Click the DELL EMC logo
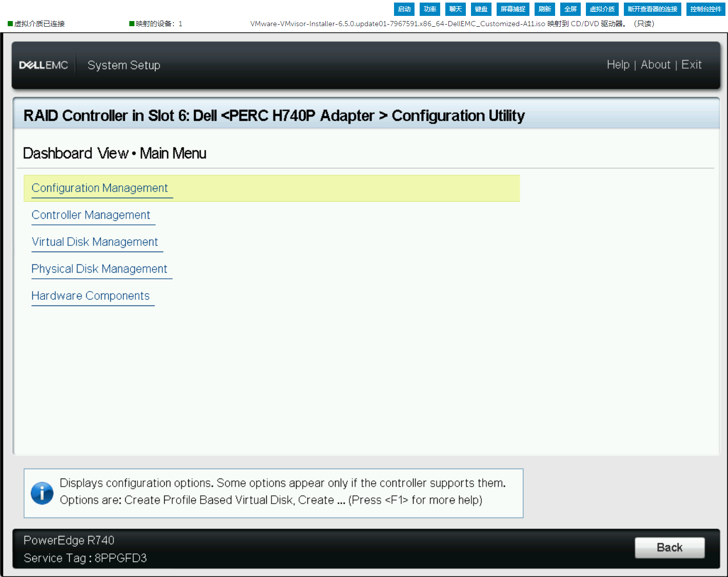Screen dimensions: 728x577 44,65
